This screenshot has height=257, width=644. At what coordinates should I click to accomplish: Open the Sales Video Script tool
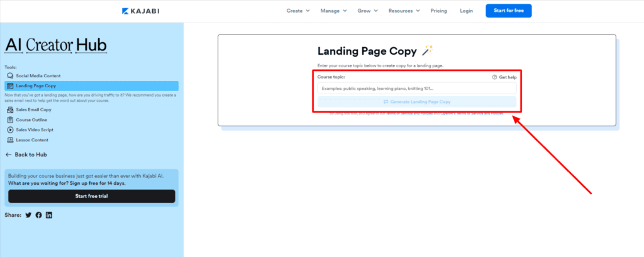click(35, 129)
